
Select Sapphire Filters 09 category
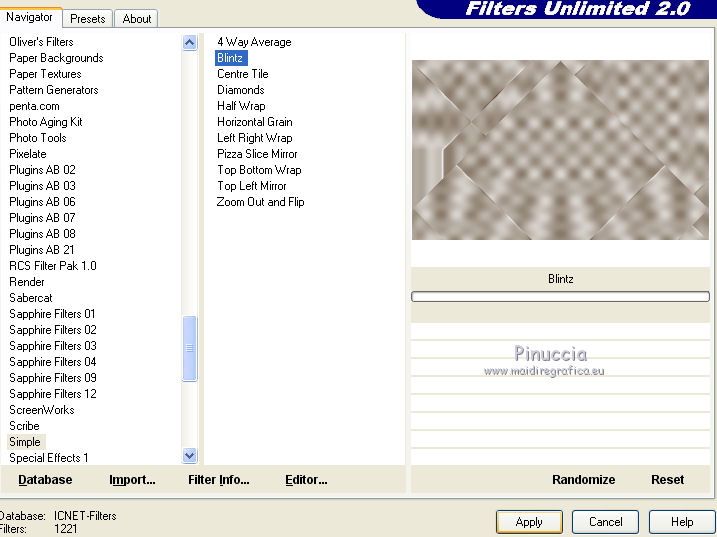[x=53, y=378]
